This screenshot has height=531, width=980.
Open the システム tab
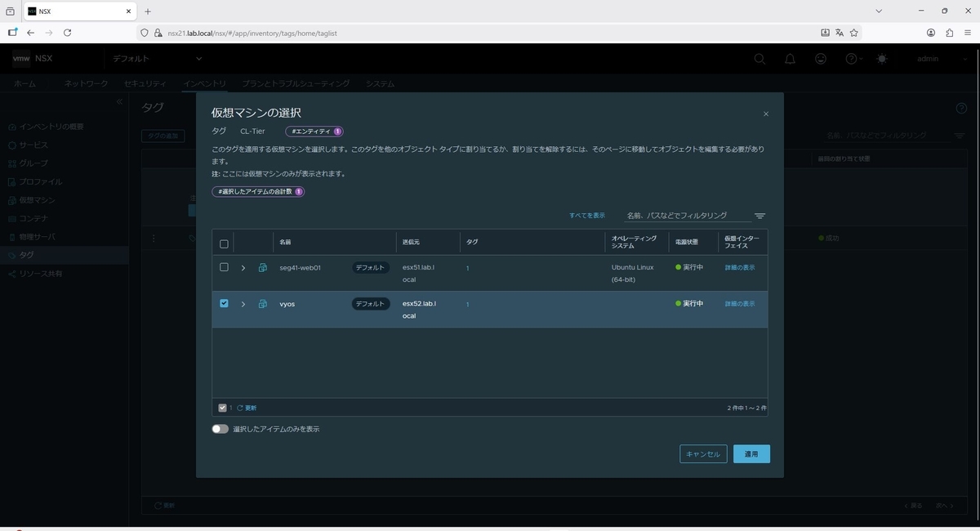(x=381, y=83)
